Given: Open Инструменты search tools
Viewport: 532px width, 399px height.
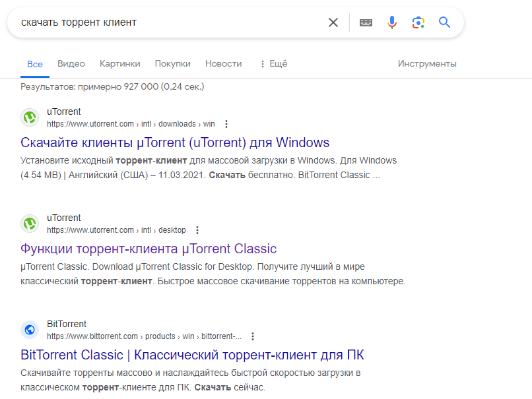Looking at the screenshot, I should [427, 64].
